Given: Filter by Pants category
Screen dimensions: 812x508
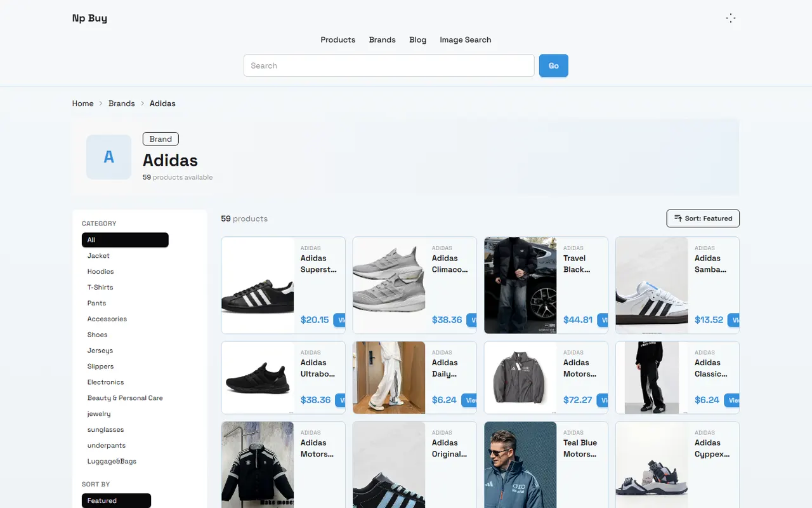Looking at the screenshot, I should (96, 304).
